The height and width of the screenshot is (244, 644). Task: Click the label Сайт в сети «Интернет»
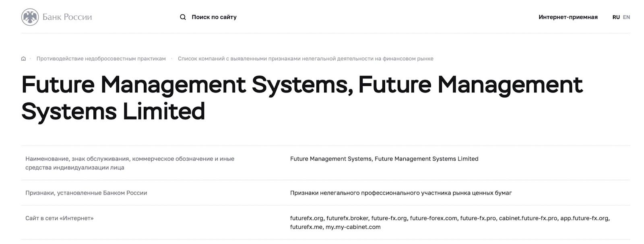pos(59,218)
